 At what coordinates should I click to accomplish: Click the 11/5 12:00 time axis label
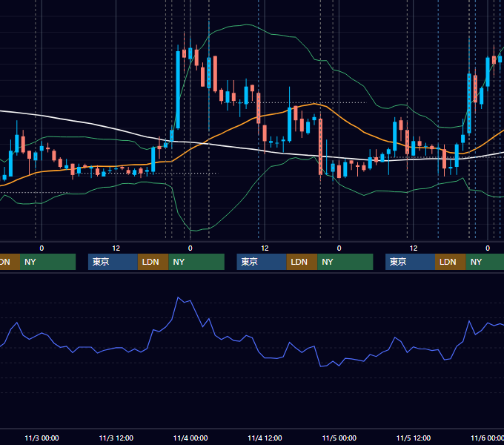[414, 438]
